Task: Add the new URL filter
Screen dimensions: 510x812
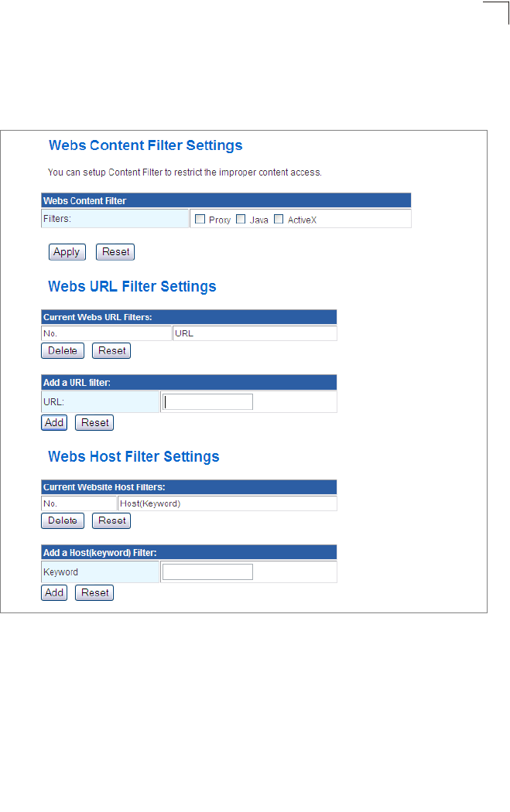Action: (x=54, y=422)
